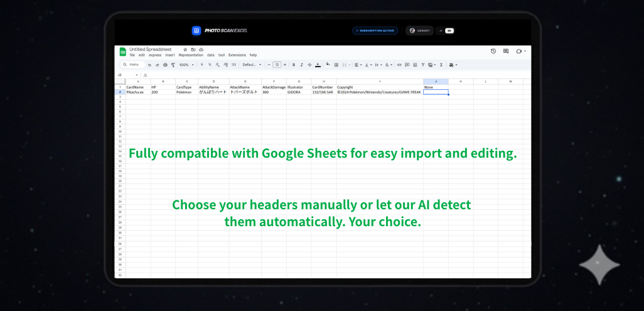Open the Extensions menu
Screen dimensions: 644x311
[237, 55]
